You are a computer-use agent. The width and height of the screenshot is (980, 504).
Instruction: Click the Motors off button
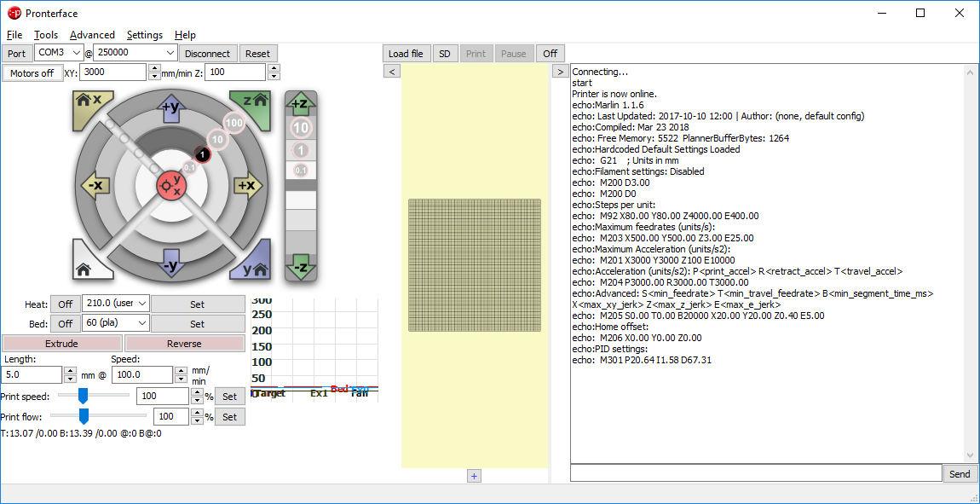click(32, 73)
